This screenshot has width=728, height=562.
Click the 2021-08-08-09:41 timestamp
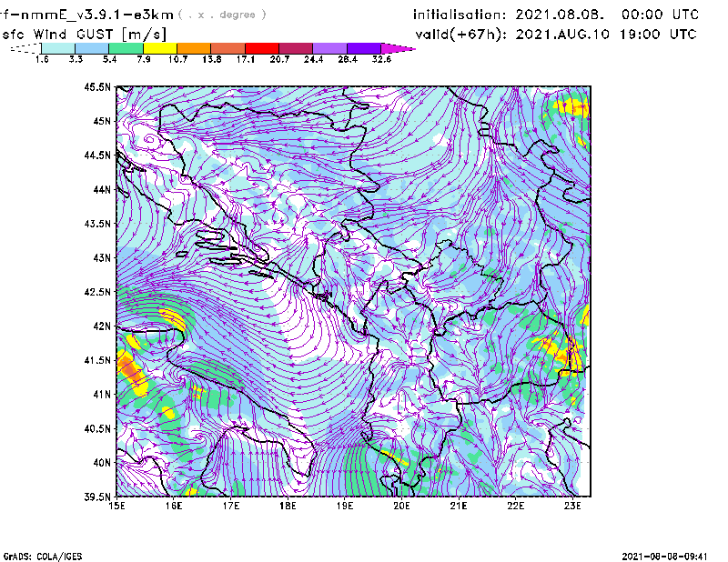point(664,557)
